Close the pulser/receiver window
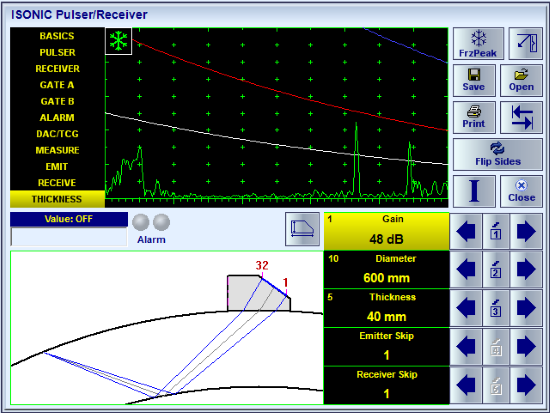550x413 pixels. point(521,191)
